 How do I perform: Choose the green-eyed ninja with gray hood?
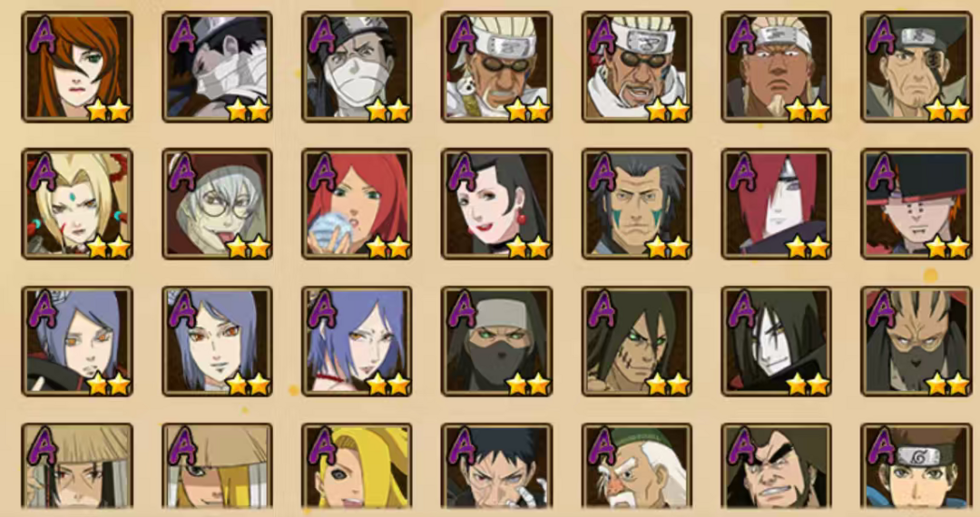point(497,342)
